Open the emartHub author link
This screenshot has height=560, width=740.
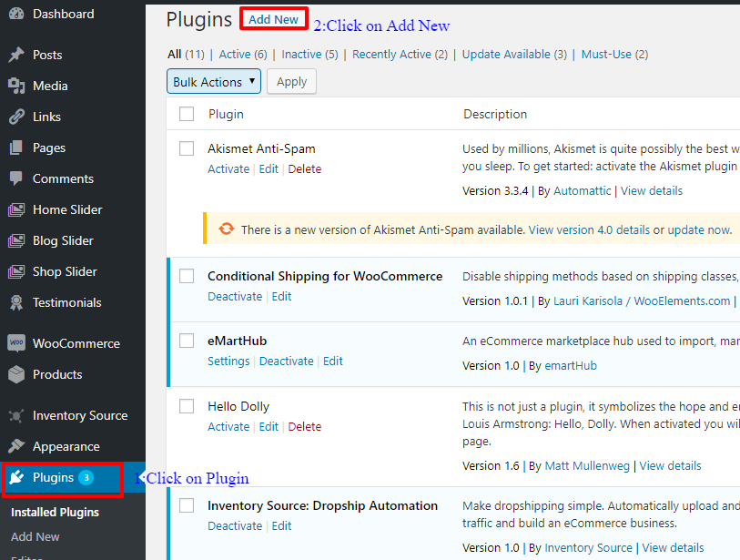click(571, 365)
